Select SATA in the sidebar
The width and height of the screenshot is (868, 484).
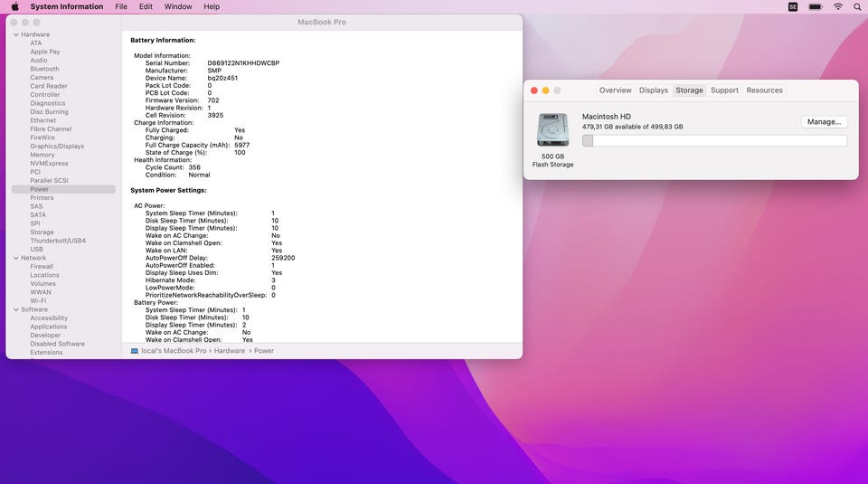(x=38, y=215)
